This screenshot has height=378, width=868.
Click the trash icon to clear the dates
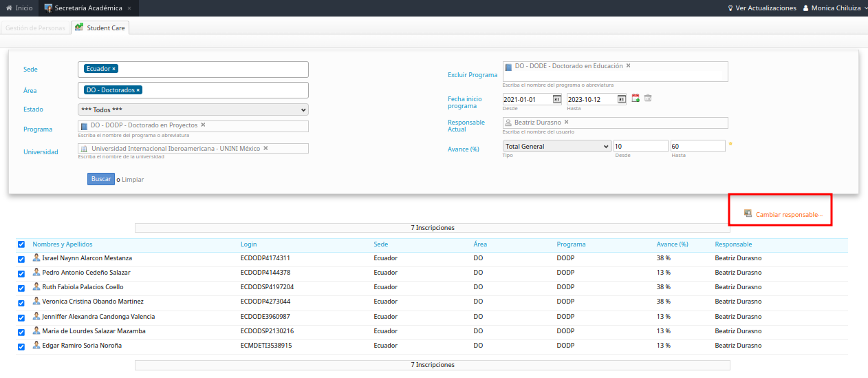point(648,98)
